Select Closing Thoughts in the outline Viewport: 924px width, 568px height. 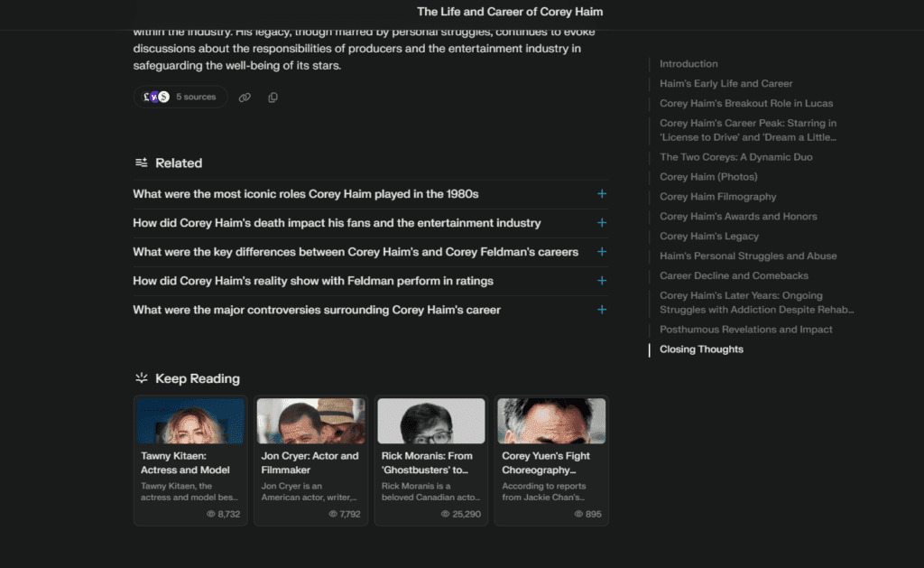701,349
